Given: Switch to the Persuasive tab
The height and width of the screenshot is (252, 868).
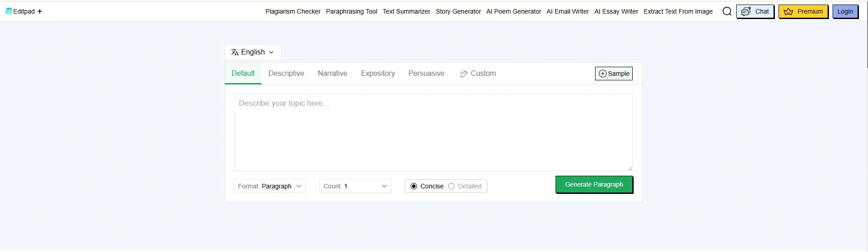Looking at the screenshot, I should click(426, 74).
